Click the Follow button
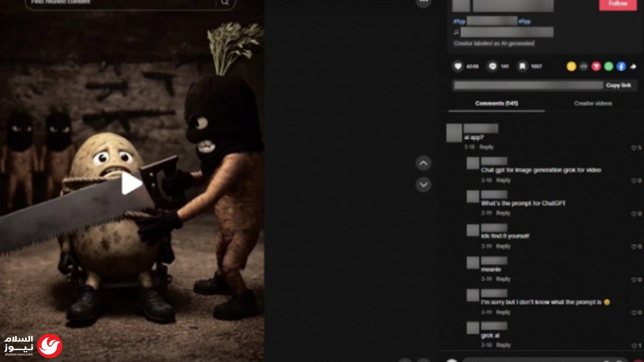This screenshot has height=362, width=644. click(x=618, y=4)
